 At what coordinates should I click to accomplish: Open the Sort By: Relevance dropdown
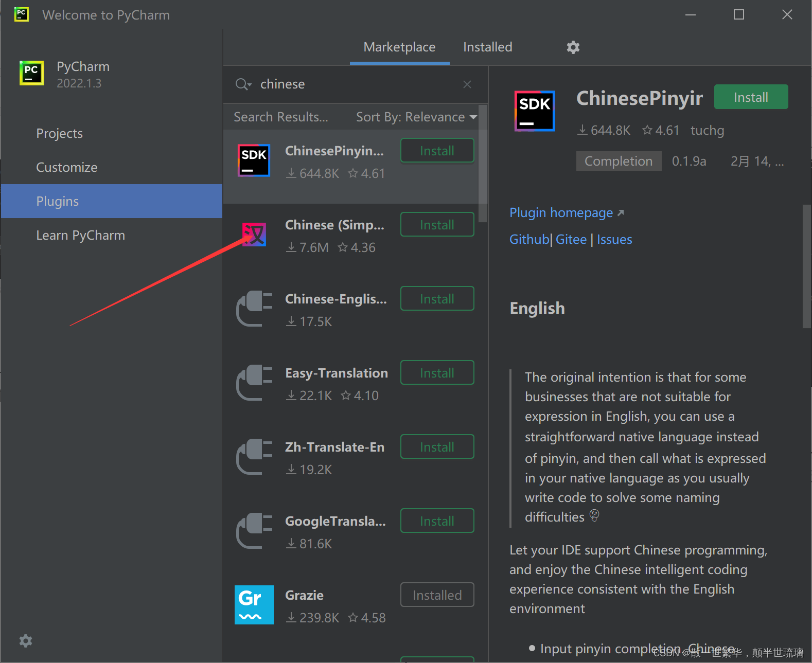point(416,117)
